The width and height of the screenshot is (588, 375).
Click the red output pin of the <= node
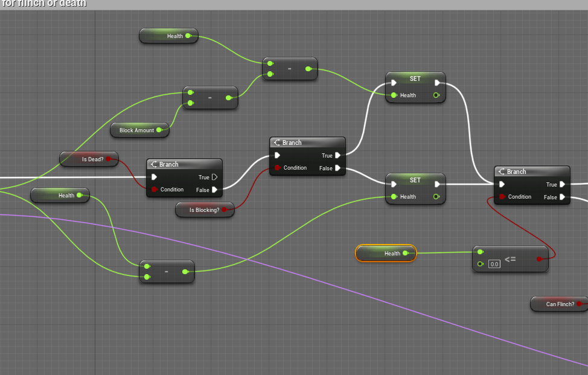click(x=538, y=259)
